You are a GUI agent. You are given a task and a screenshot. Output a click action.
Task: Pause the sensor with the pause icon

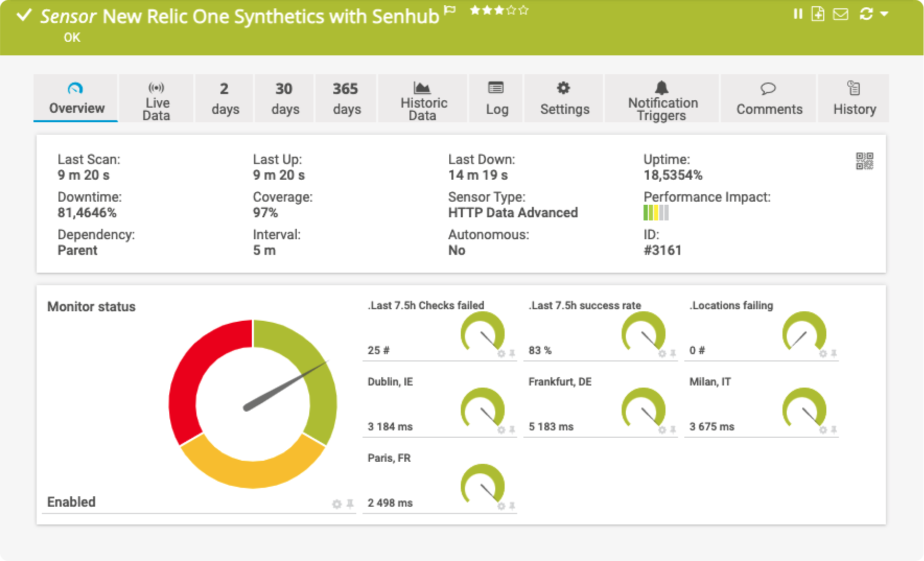[798, 14]
